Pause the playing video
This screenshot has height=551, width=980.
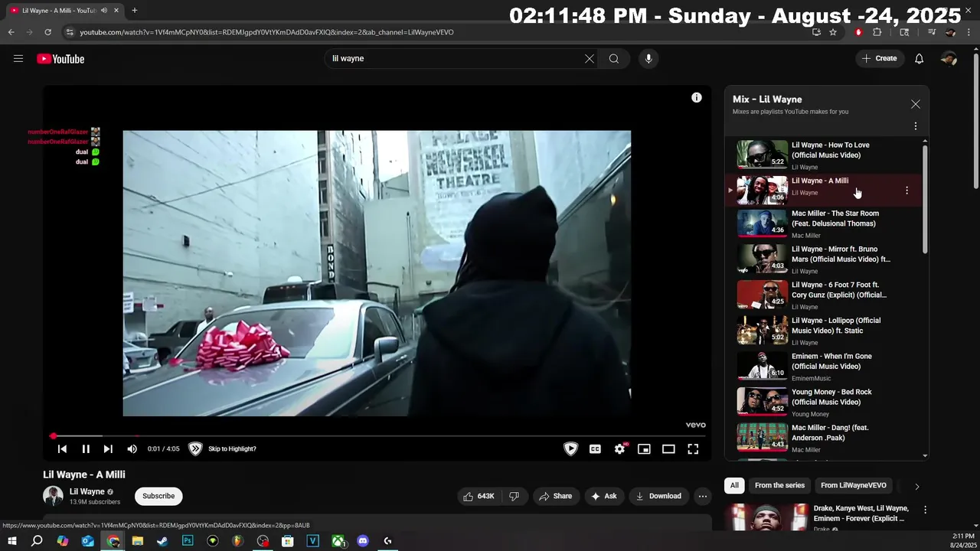pyautogui.click(x=86, y=449)
